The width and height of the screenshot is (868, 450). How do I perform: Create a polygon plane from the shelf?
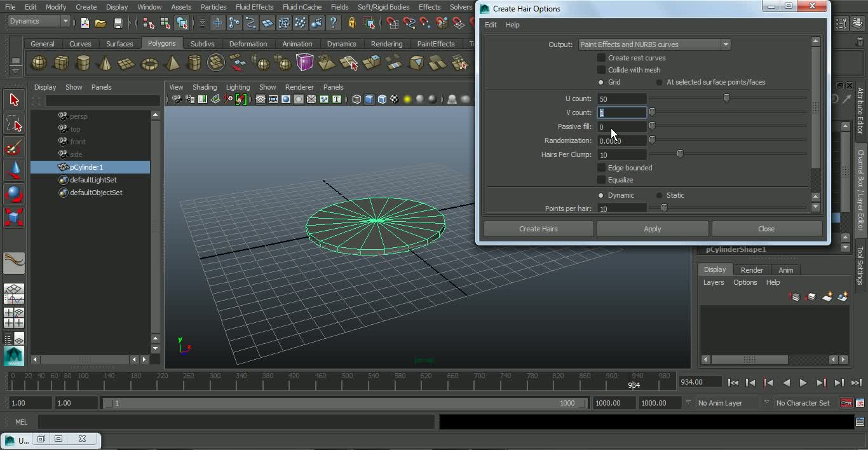pos(127,63)
